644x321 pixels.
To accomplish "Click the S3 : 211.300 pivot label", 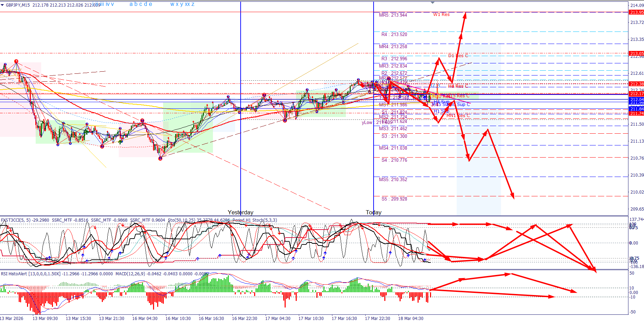I will point(394,136).
